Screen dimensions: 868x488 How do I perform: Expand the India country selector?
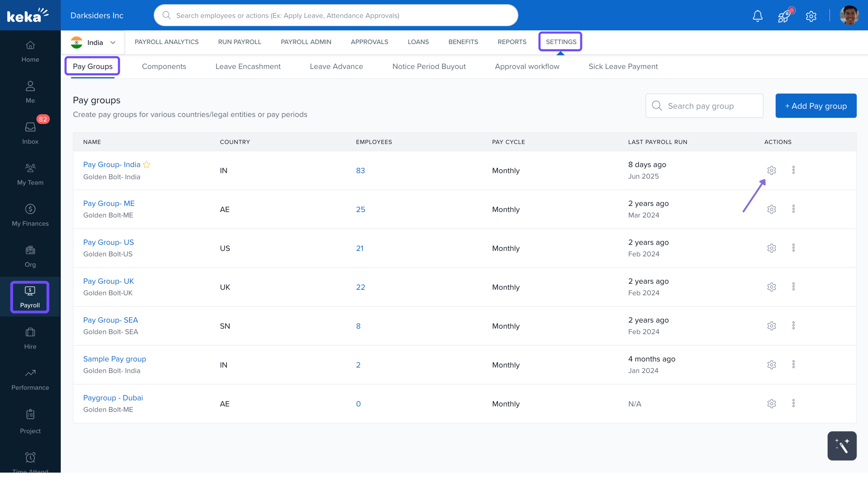93,42
